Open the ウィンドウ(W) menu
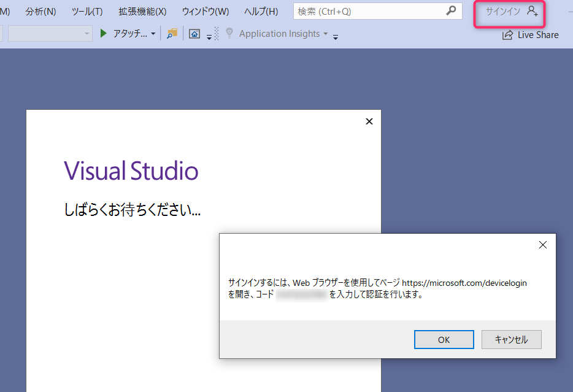The width and height of the screenshot is (573, 392). point(206,12)
